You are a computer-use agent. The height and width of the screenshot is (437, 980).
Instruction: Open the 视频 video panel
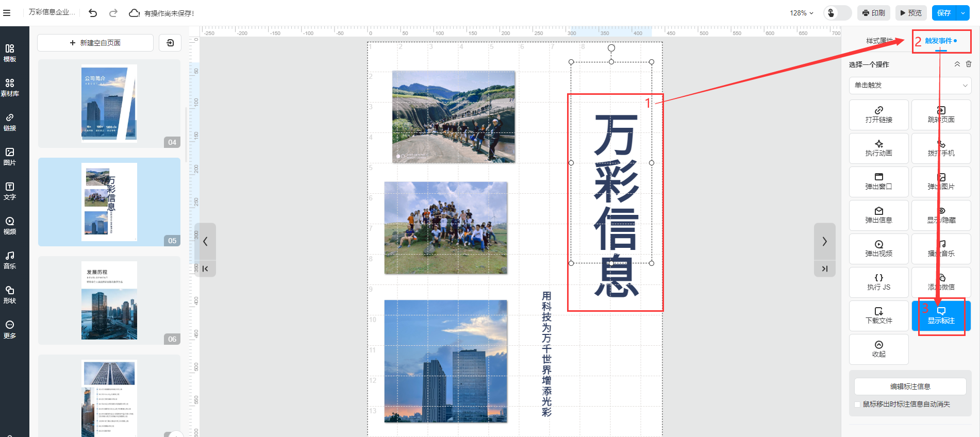tap(10, 225)
